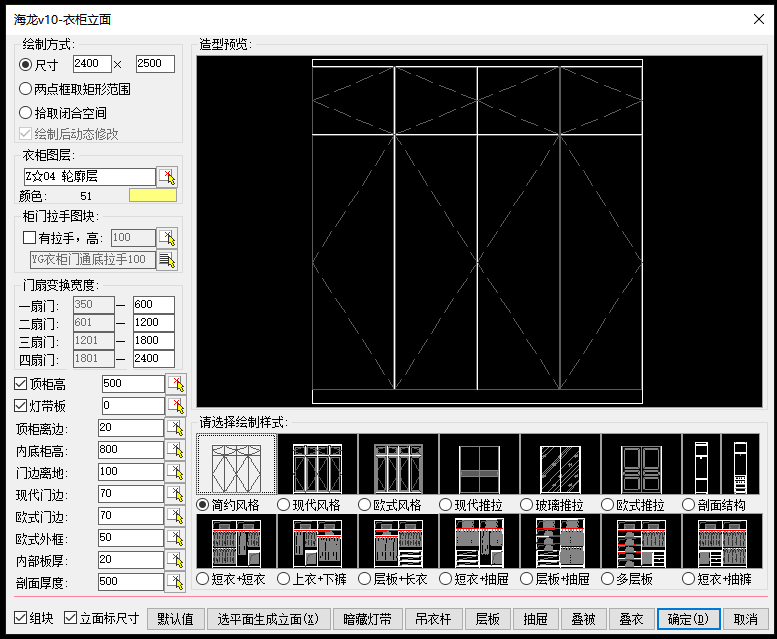Uncheck the 立面标尺寸 checkbox
The image size is (777, 639).
pyautogui.click(x=71, y=619)
